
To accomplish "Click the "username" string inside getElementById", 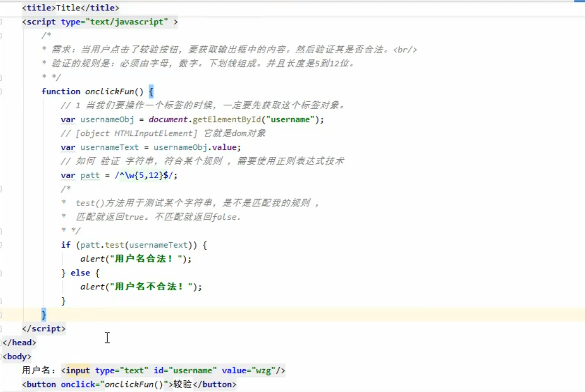I will [x=290, y=120].
